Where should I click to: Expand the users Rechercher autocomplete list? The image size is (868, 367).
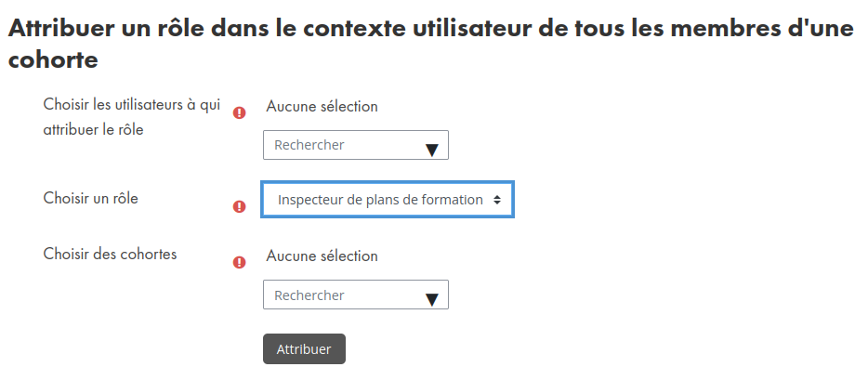coord(432,150)
